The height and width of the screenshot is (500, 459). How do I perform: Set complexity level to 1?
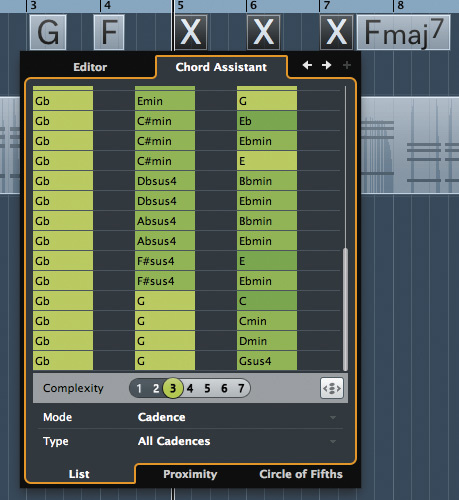pos(139,388)
